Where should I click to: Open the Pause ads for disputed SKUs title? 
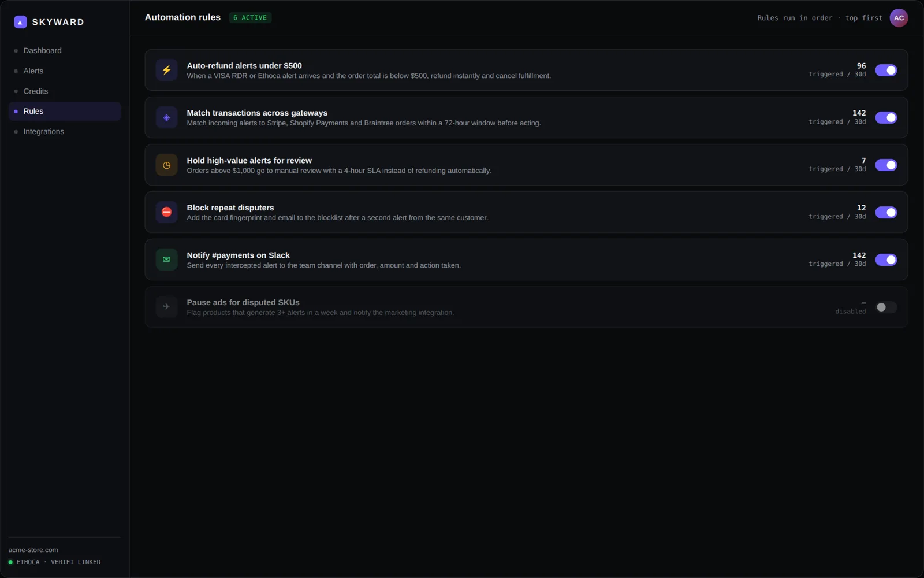pos(243,302)
